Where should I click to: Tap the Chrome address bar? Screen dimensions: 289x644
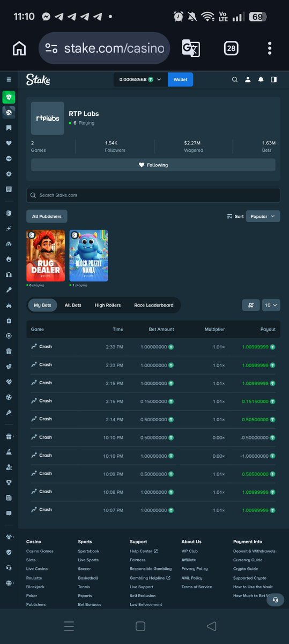pos(105,48)
